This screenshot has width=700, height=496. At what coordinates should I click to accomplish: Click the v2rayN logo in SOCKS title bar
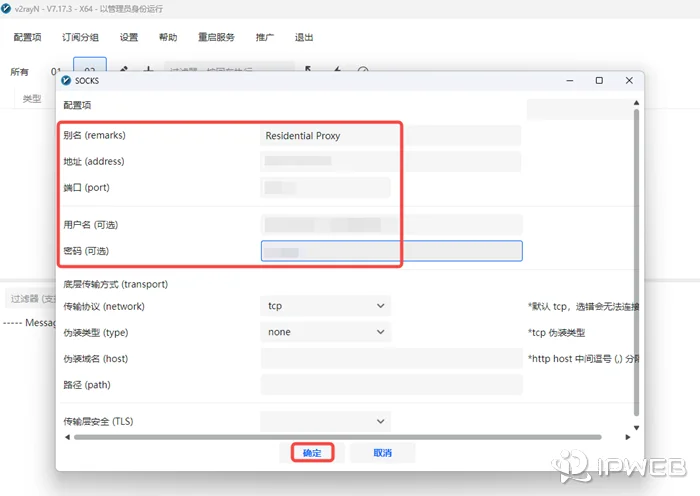pos(66,80)
